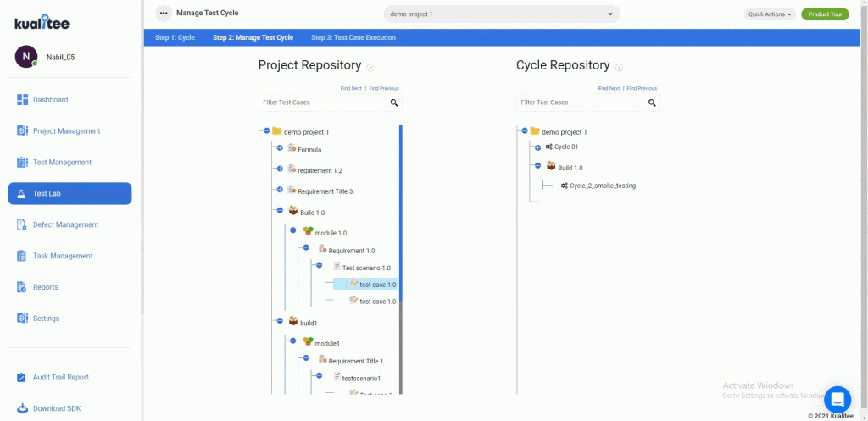Click the Cycle Repository search magnifier
The width and height of the screenshot is (868, 421).
652,102
